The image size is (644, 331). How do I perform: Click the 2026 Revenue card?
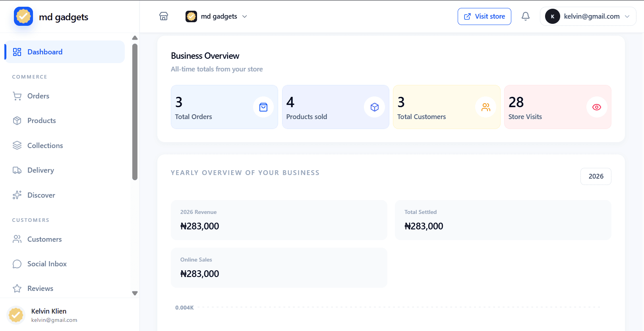click(279, 220)
